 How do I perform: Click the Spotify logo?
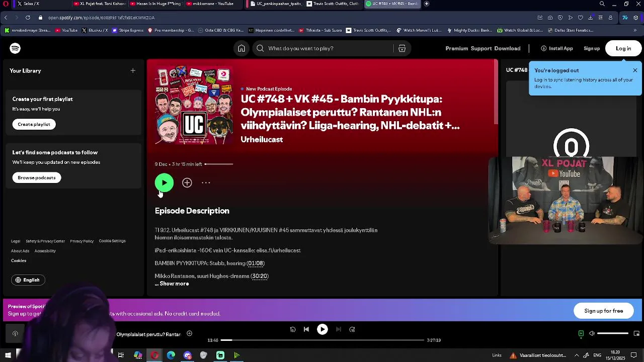15,48
